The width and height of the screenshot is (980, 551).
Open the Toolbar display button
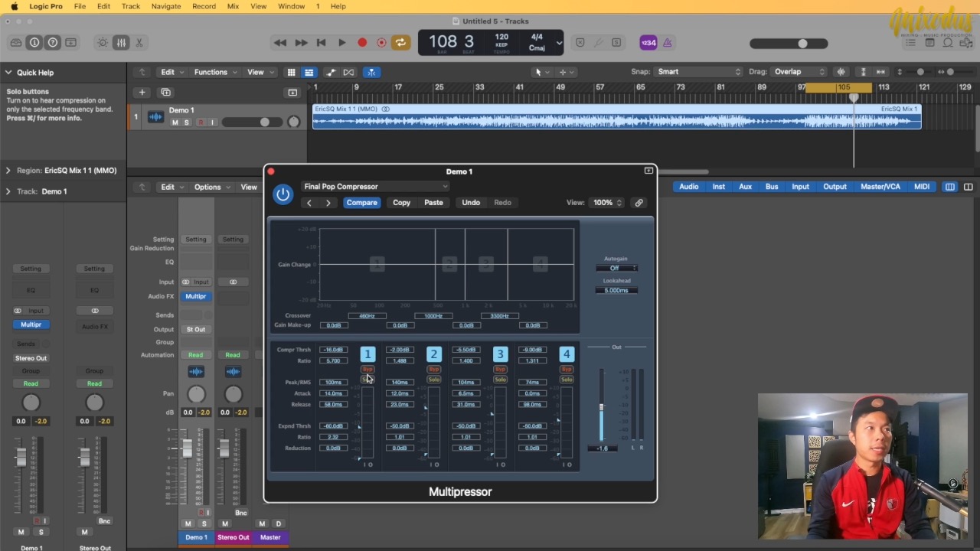(71, 43)
